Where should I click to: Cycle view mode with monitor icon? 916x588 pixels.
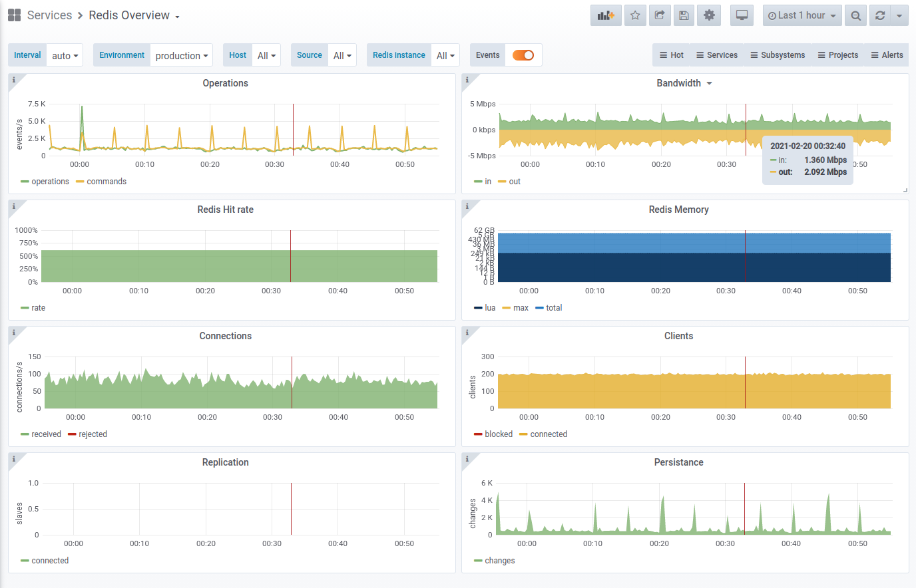742,15
